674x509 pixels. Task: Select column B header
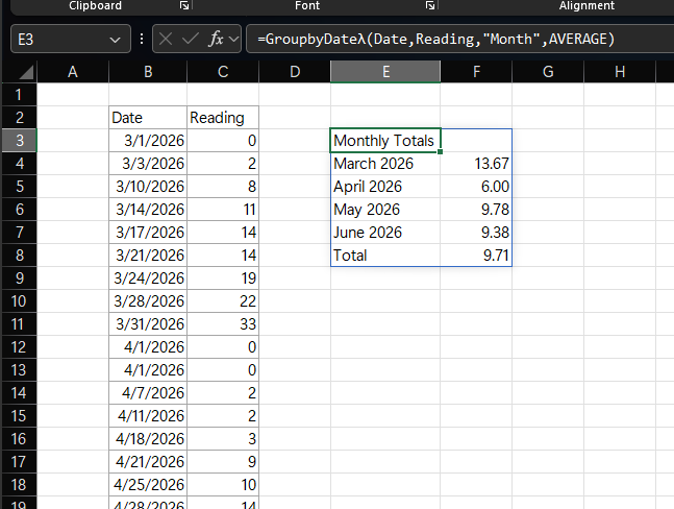coord(148,71)
